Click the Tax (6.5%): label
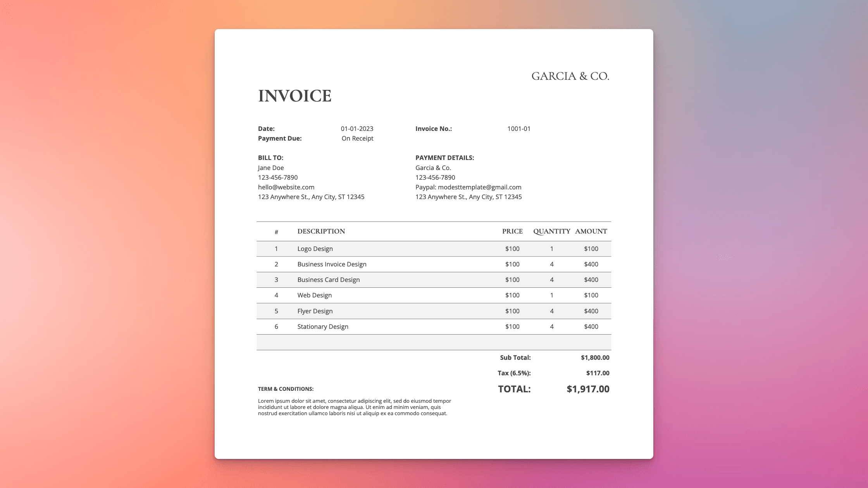This screenshot has width=868, height=488. point(514,373)
